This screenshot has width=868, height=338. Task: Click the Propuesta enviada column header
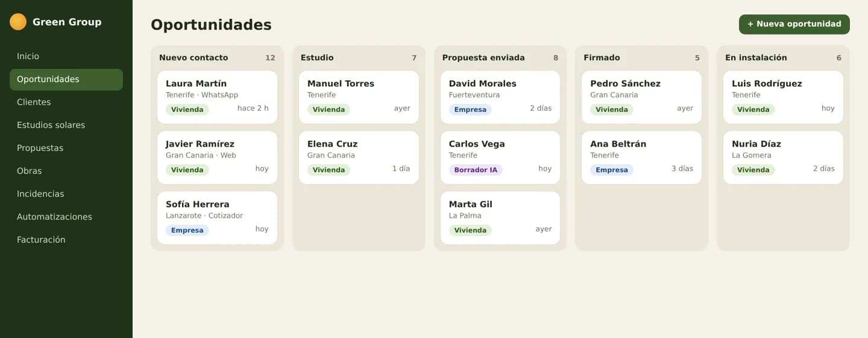click(483, 58)
